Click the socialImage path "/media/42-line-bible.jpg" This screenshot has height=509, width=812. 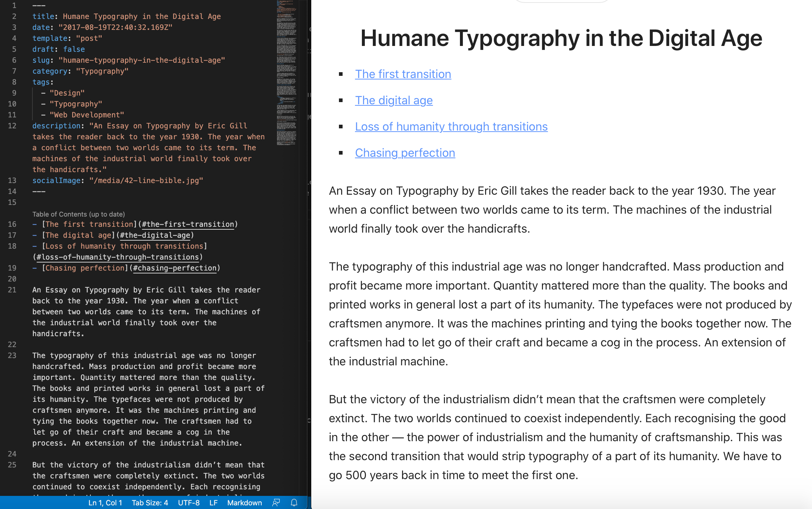(x=146, y=180)
